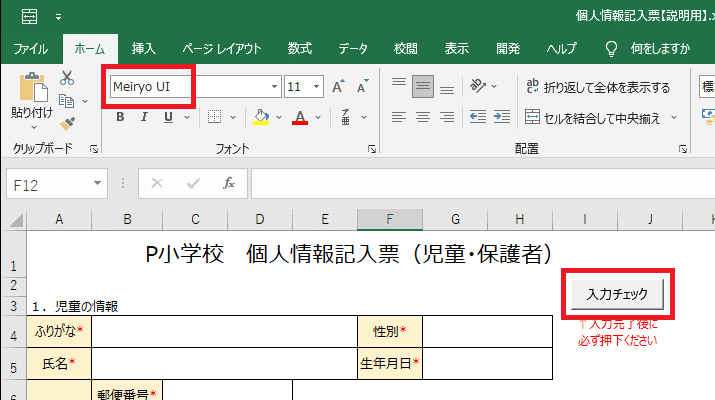Click the Insert Function fx icon

(x=229, y=183)
